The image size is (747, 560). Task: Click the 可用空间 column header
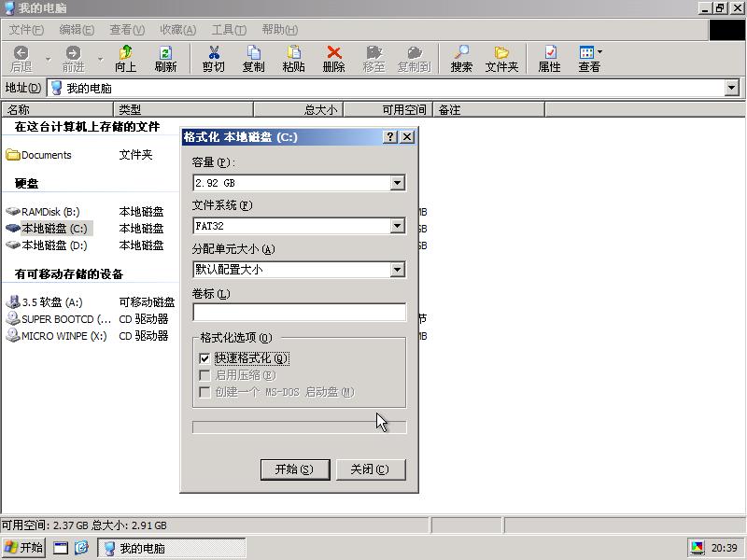pos(388,109)
